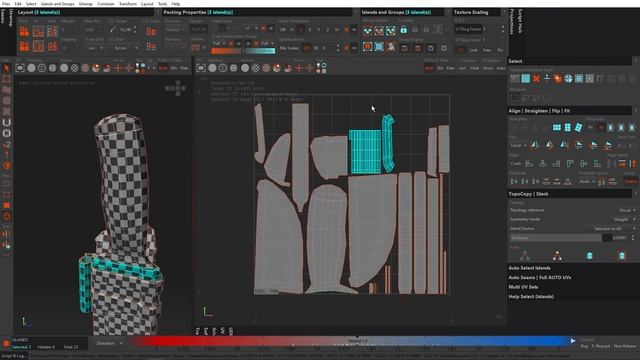640x360 pixels.
Task: Click the checker texture icon in 3D viewport
Action: click(74, 68)
